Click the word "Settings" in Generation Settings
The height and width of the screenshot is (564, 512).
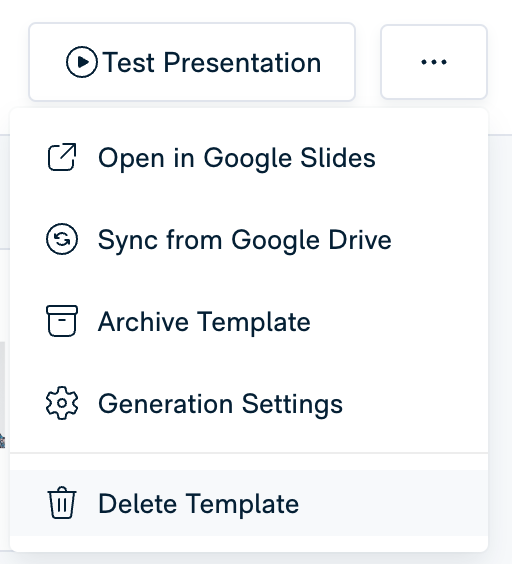292,404
